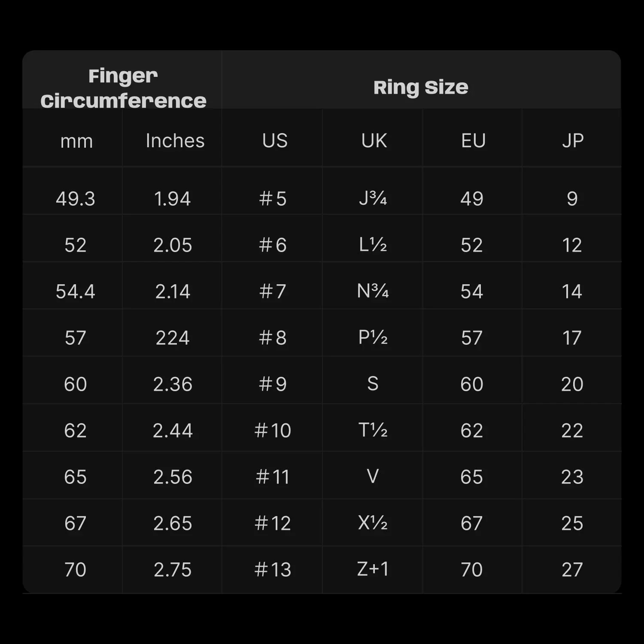Select US size #9 cell
The width and height of the screenshot is (644, 644).
(273, 384)
